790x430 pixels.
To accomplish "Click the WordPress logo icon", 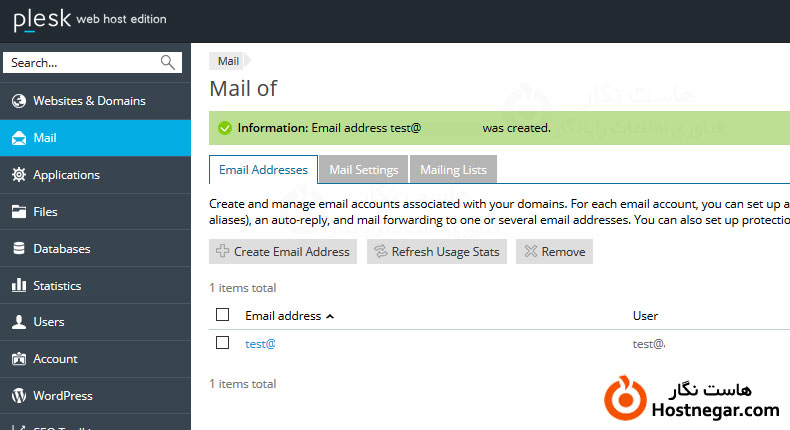I will click(x=18, y=396).
